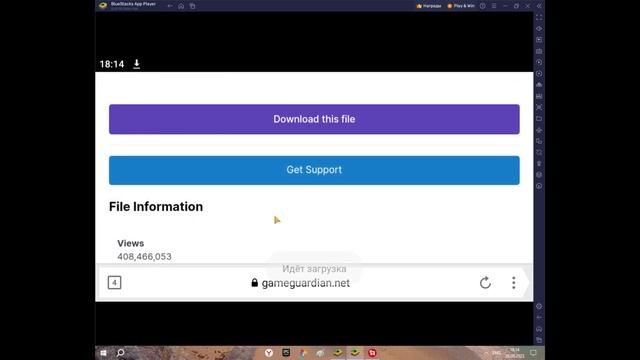Reload the gameguardian.net page
The image size is (640, 360).
(485, 282)
